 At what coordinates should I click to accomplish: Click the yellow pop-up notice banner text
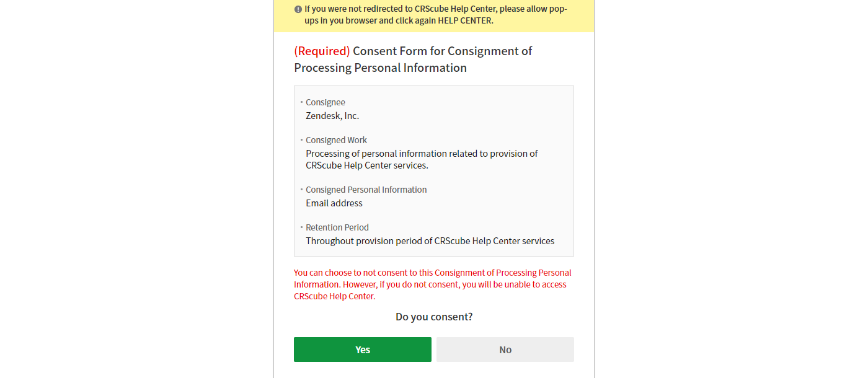click(434, 15)
